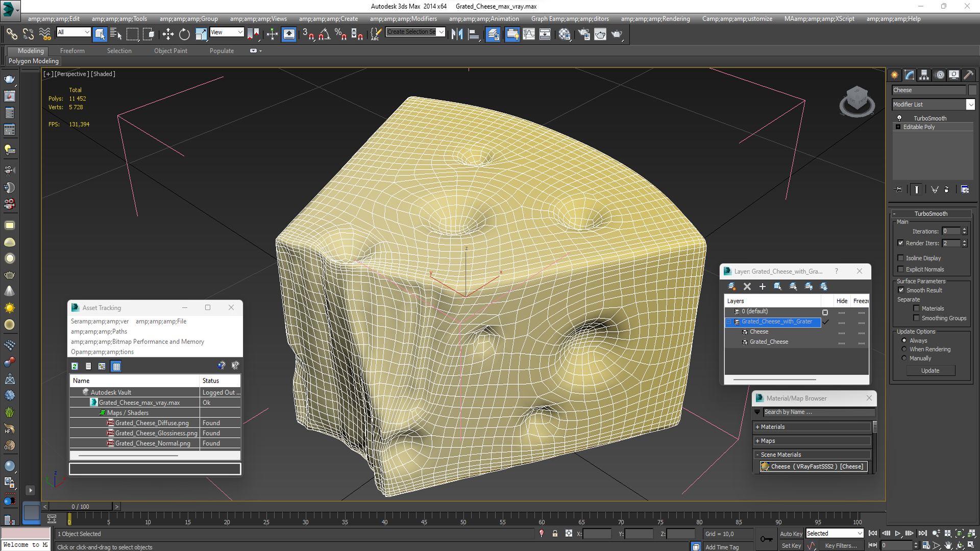Open the Hierarchy command panel tab
980x551 pixels.
924,75
